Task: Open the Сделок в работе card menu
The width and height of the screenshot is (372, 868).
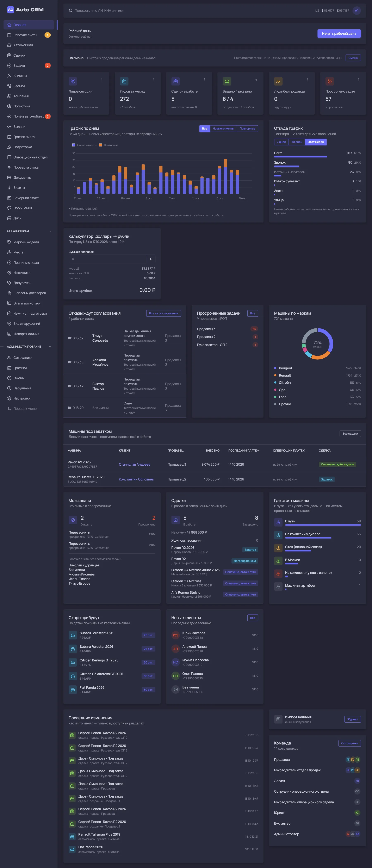Action: tap(204, 80)
